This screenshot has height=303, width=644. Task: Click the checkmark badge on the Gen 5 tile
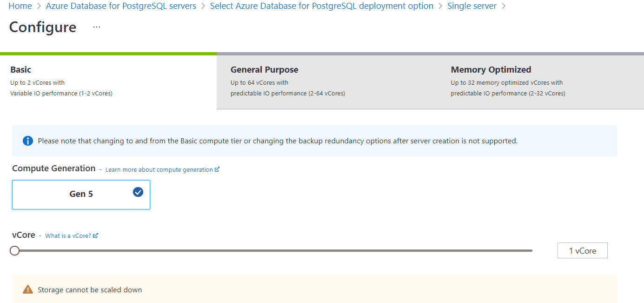[x=138, y=192]
